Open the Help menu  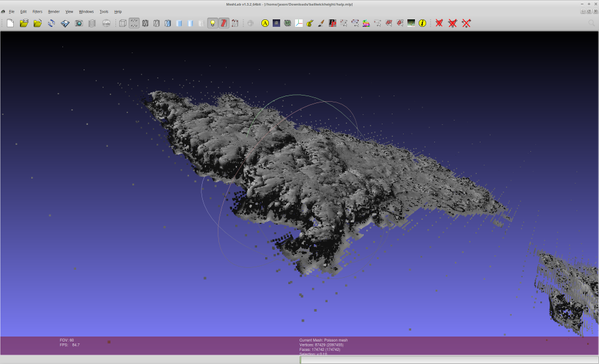(118, 12)
